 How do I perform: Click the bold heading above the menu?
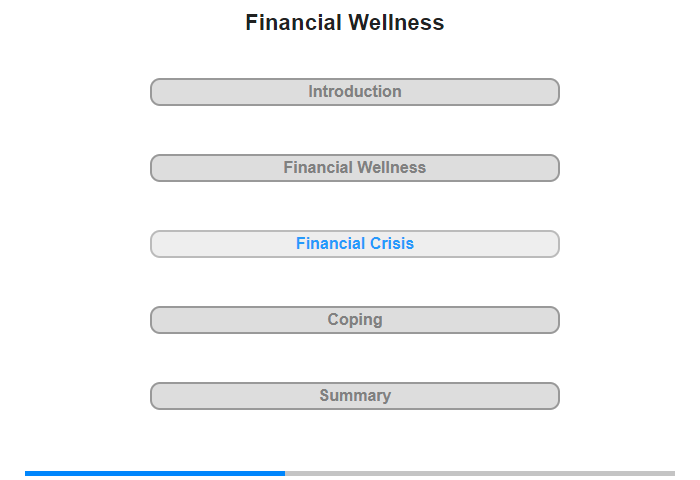pos(345,23)
